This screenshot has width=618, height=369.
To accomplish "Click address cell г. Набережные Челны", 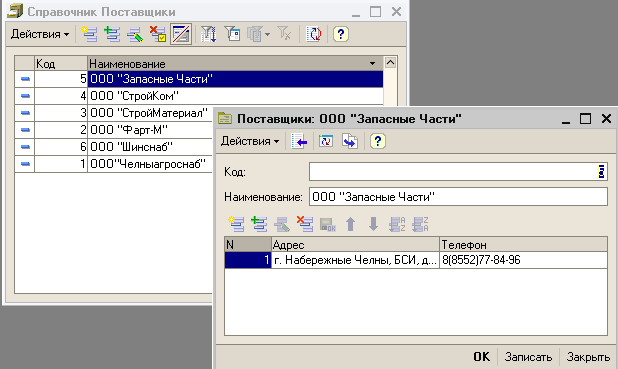I will (x=355, y=260).
